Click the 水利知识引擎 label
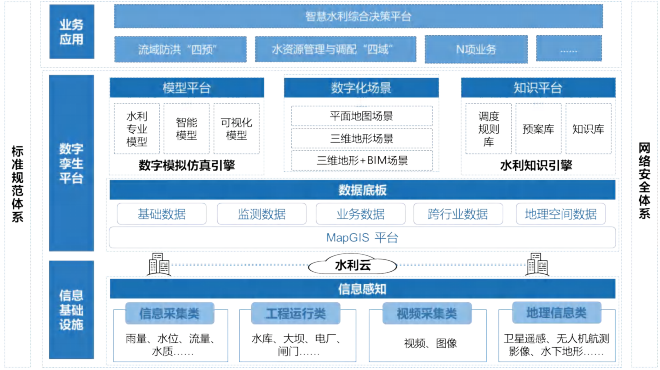 pos(536,165)
